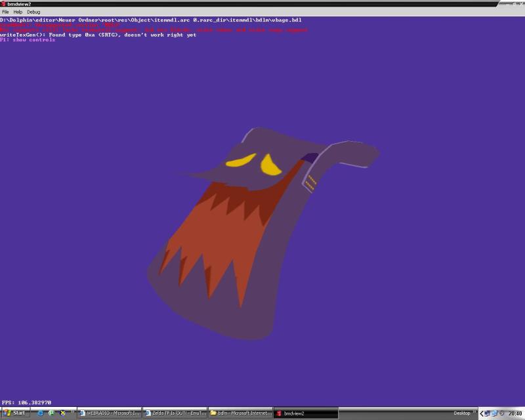This screenshot has height=420, width=525.
Task: Expand the Quick Launch overflow chevron
Action: [x=72, y=411]
